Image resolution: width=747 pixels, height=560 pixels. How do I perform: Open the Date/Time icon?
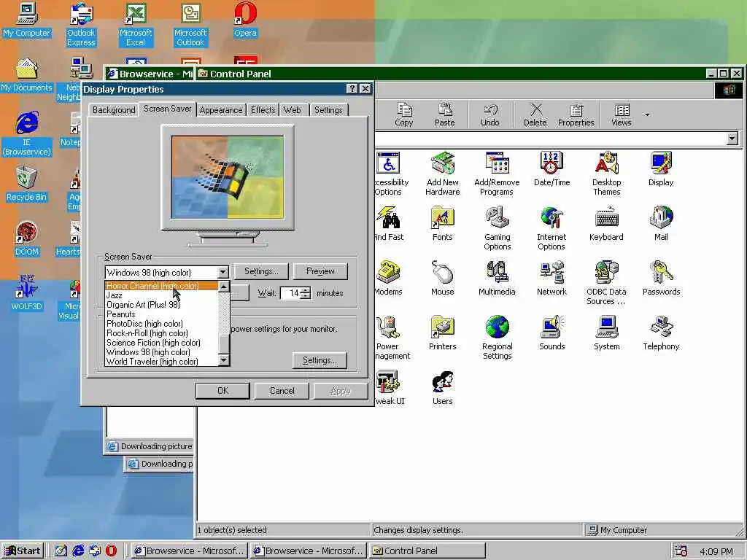tap(551, 169)
